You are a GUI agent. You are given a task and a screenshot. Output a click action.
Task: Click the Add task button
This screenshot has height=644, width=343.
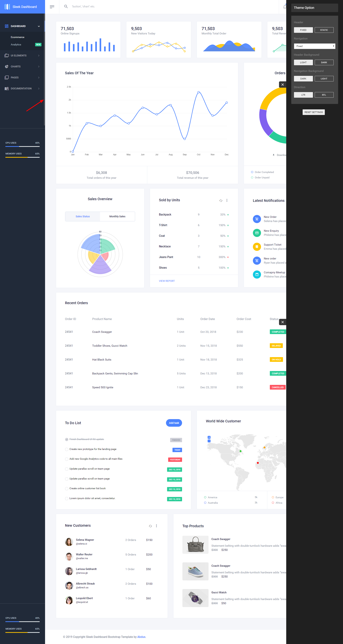[174, 423]
